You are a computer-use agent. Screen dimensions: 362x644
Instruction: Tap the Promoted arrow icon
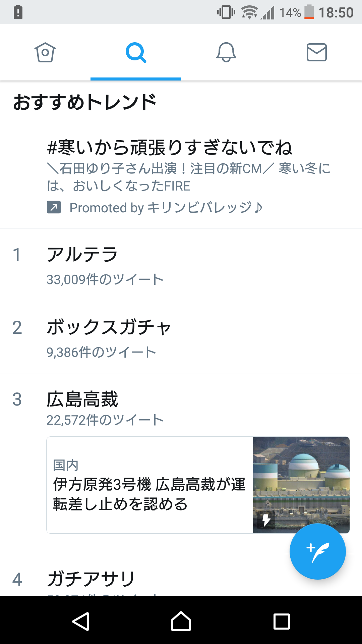(54, 207)
